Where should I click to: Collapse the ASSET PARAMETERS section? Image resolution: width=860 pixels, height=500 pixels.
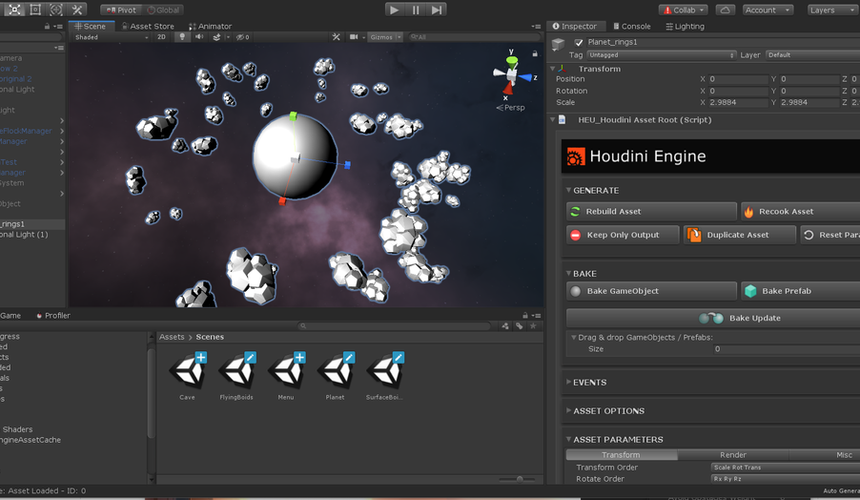tap(569, 439)
